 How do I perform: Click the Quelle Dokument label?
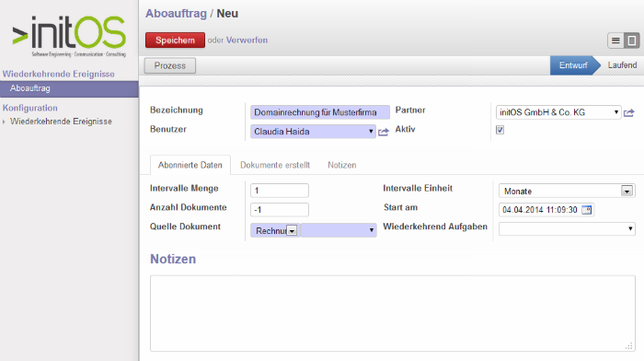(x=185, y=227)
